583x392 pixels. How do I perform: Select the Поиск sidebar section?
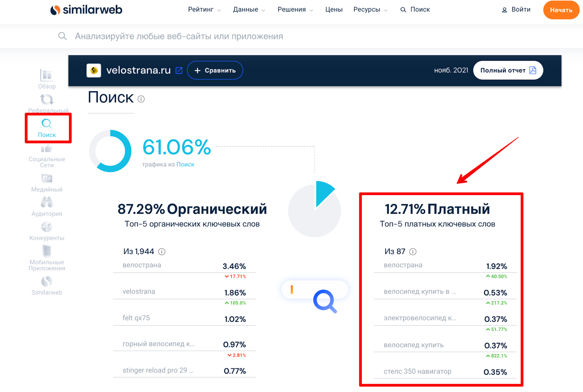[x=47, y=128]
